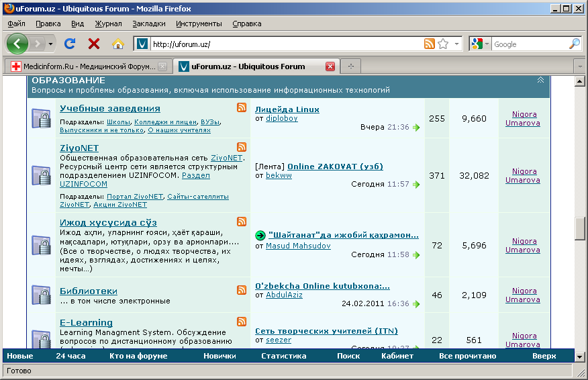Click the forum lock icon beside Учебные заведения
Image resolution: width=588 pixels, height=380 pixels.
(x=41, y=119)
